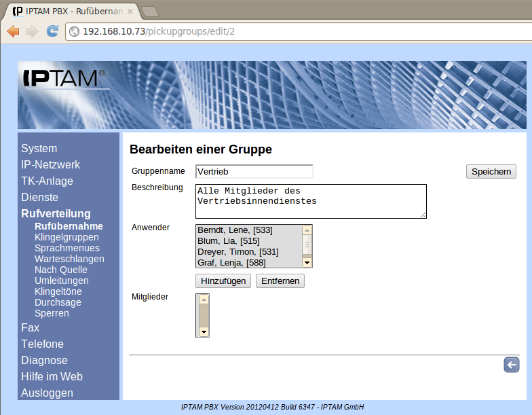Focus the Gruppenname text field
This screenshot has width=532, height=415.
254,172
